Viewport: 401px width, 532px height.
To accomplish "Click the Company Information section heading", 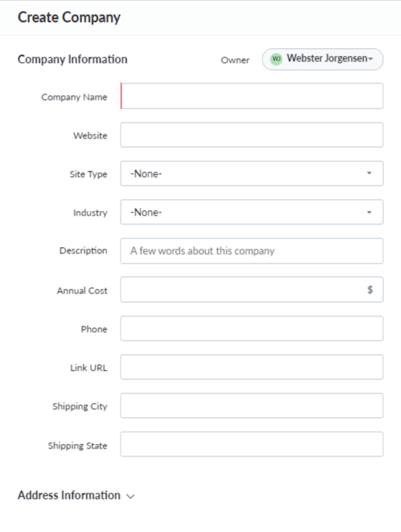I will click(72, 59).
